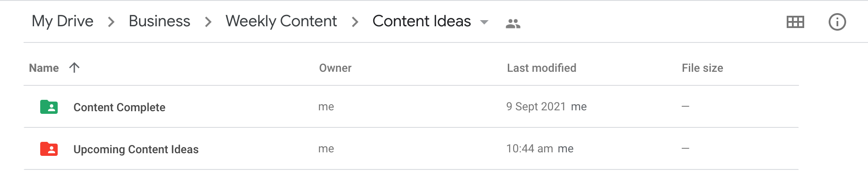Click the Content Ideas breadcrumb title

(421, 21)
